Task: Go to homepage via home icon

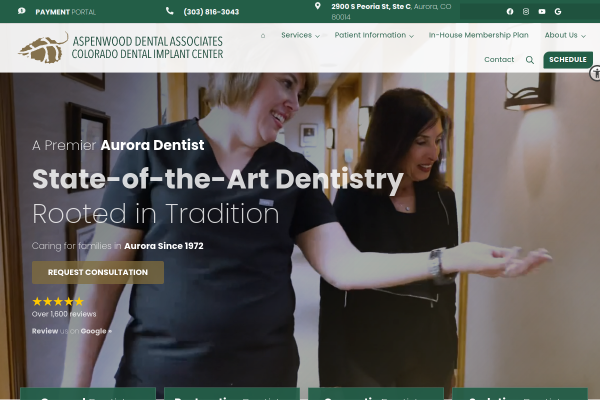Action: [263, 35]
